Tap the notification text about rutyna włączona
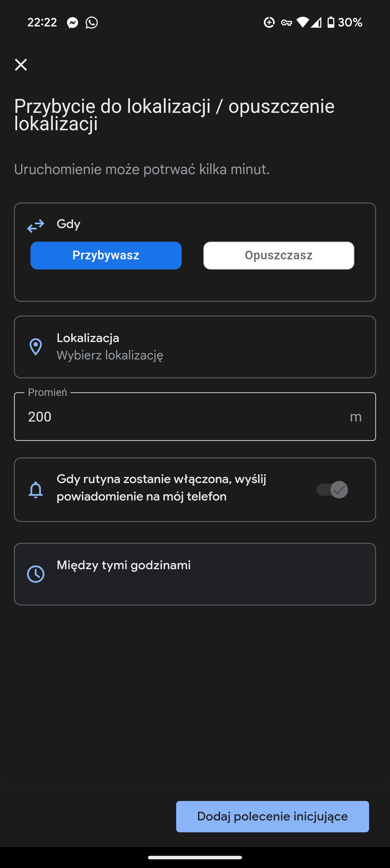The height and width of the screenshot is (868, 390). point(161,488)
